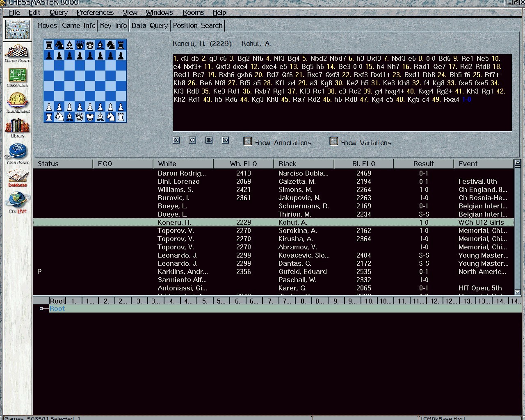
Task: Switch to the Game Info tab
Action: (78, 25)
